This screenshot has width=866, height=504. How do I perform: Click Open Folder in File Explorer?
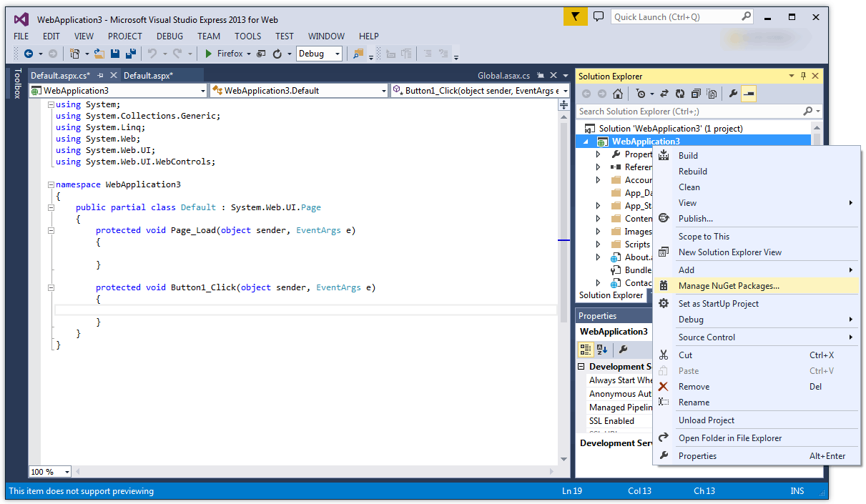click(x=757, y=438)
